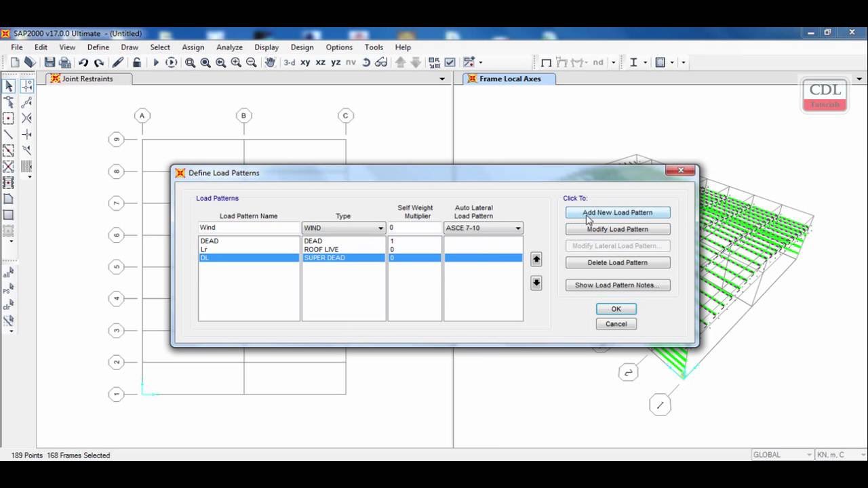Viewport: 868px width, 488px height.
Task: Set view to yz plane
Action: [x=336, y=62]
